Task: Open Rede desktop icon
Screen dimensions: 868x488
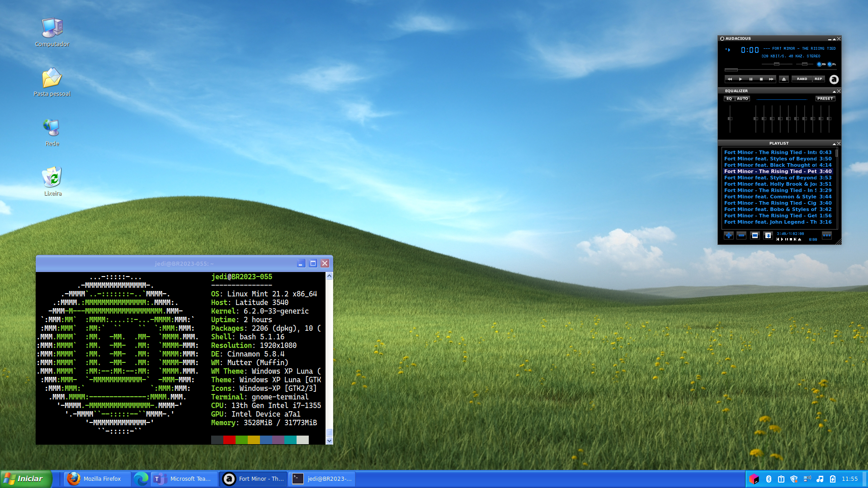Action: point(52,131)
